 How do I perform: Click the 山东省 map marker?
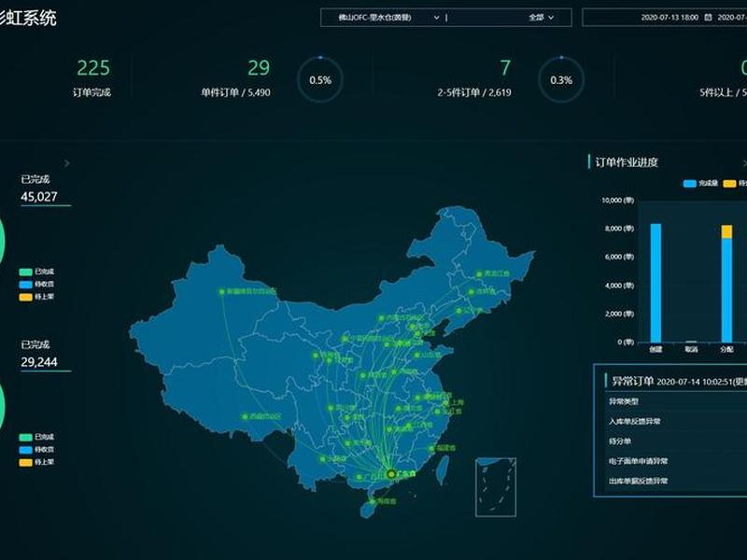tap(416, 355)
